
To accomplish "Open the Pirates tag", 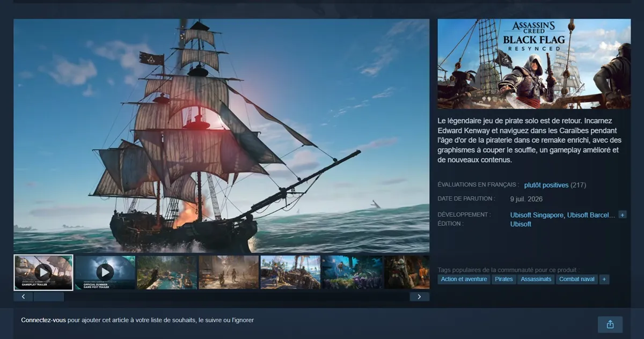I will pos(504,279).
